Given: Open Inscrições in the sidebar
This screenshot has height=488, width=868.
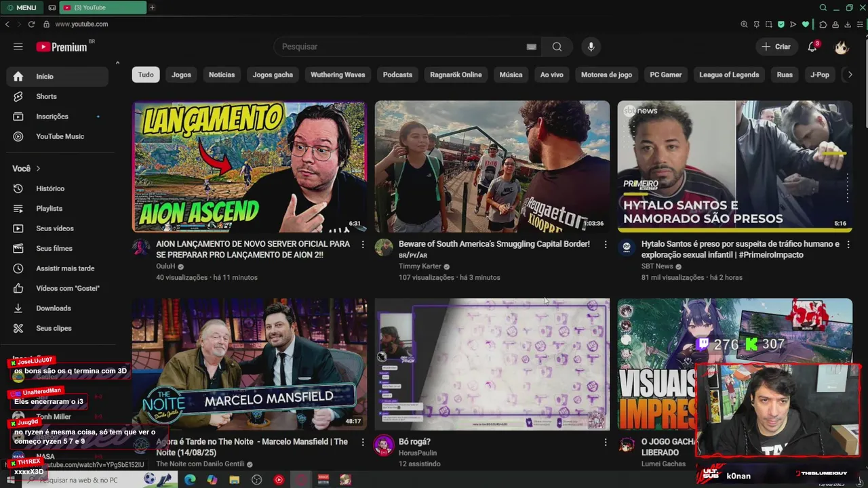Looking at the screenshot, I should (58, 117).
